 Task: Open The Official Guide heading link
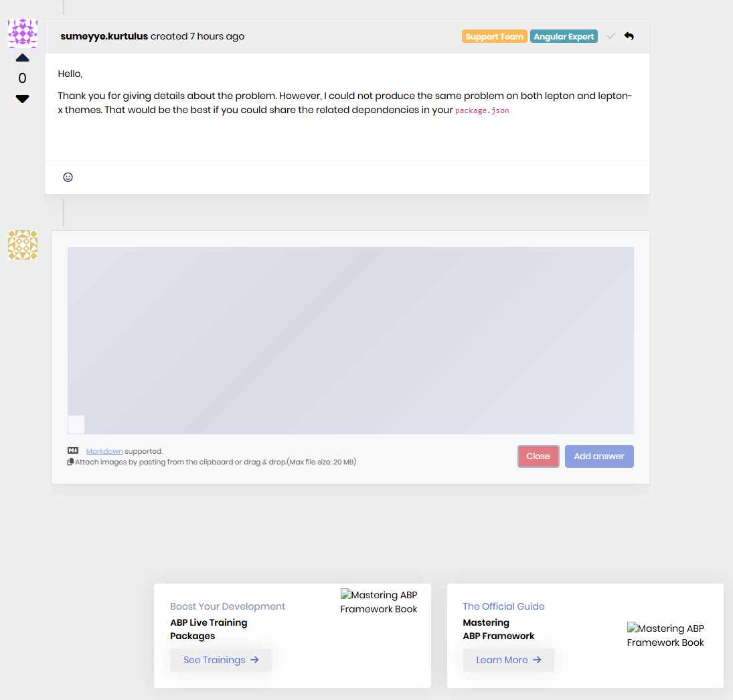click(503, 606)
